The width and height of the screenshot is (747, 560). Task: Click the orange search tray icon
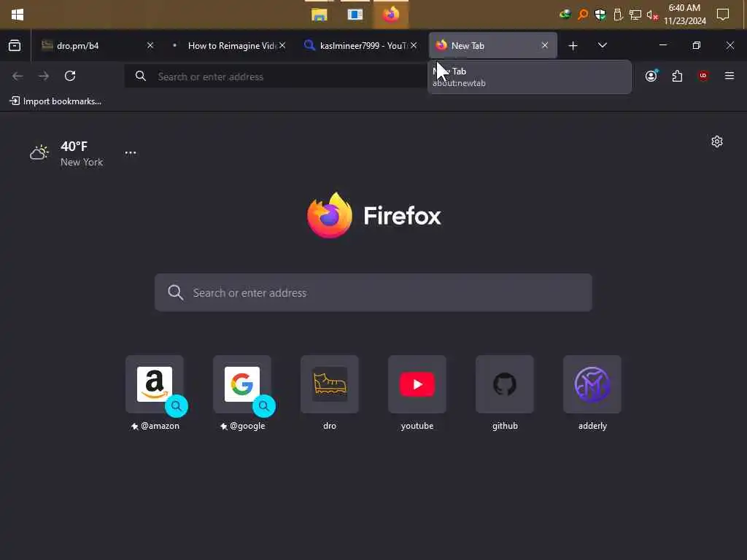coord(583,15)
